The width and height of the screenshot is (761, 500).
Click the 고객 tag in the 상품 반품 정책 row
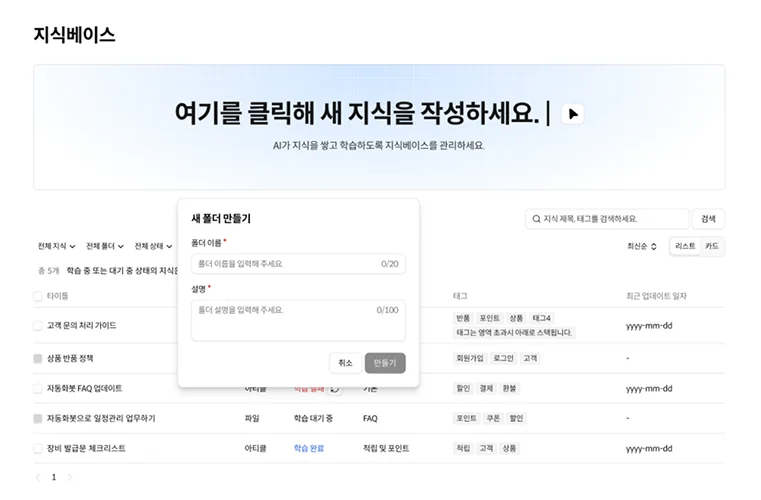click(x=529, y=358)
